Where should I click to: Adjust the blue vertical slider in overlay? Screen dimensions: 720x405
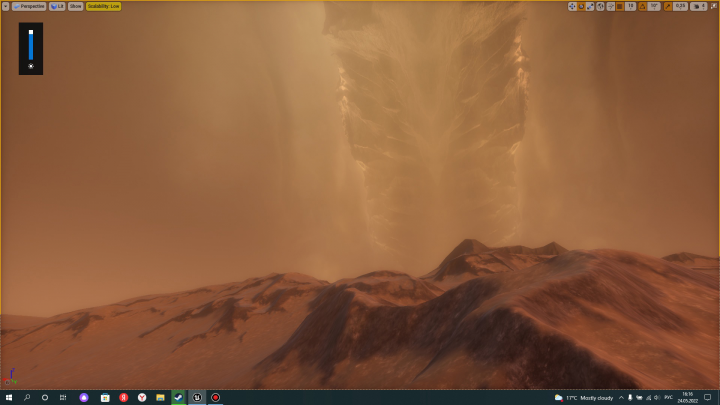tap(31, 45)
